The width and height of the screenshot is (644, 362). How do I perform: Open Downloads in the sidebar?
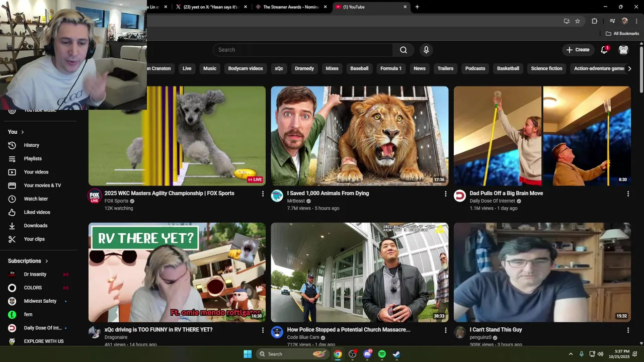click(x=35, y=226)
